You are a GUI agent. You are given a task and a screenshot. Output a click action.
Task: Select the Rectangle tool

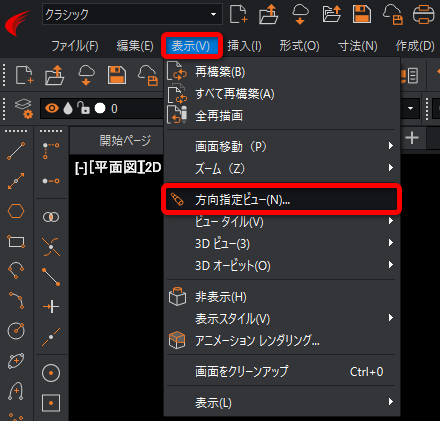[16, 241]
